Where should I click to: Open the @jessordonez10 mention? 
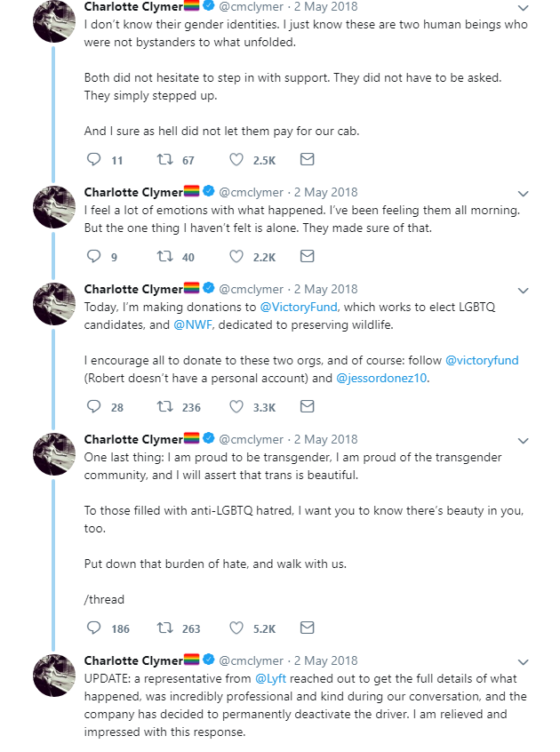point(381,378)
